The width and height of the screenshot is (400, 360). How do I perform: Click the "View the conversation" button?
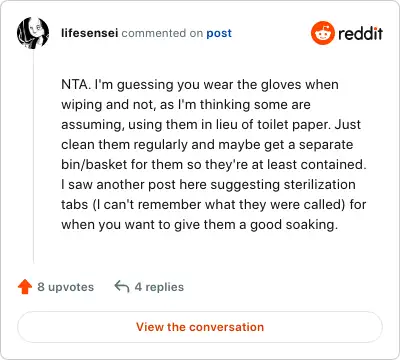click(x=200, y=327)
